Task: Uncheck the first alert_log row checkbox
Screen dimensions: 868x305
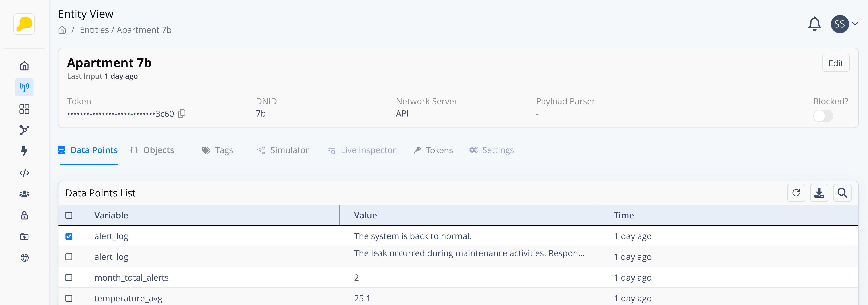Action: pyautogui.click(x=69, y=236)
